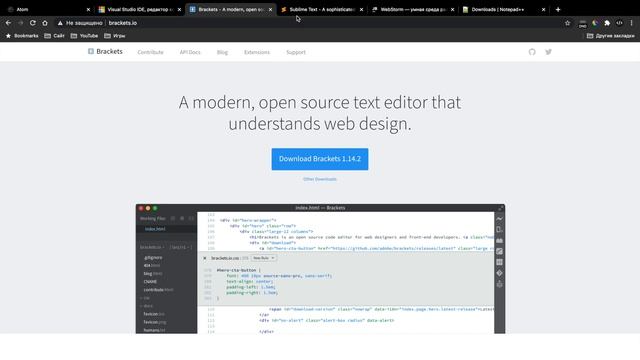Open the YouTube bookmarks folder
Screen dimensions: 640x360
84,36
